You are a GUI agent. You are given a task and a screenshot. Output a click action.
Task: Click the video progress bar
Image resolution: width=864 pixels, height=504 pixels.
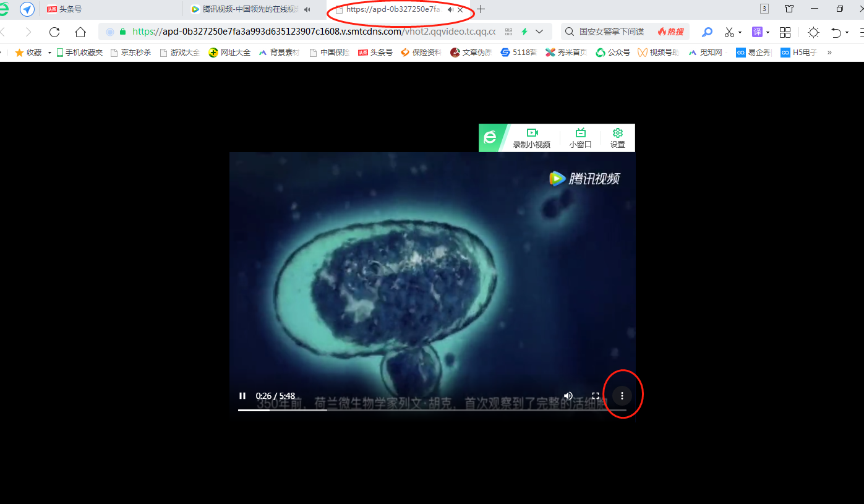point(433,409)
